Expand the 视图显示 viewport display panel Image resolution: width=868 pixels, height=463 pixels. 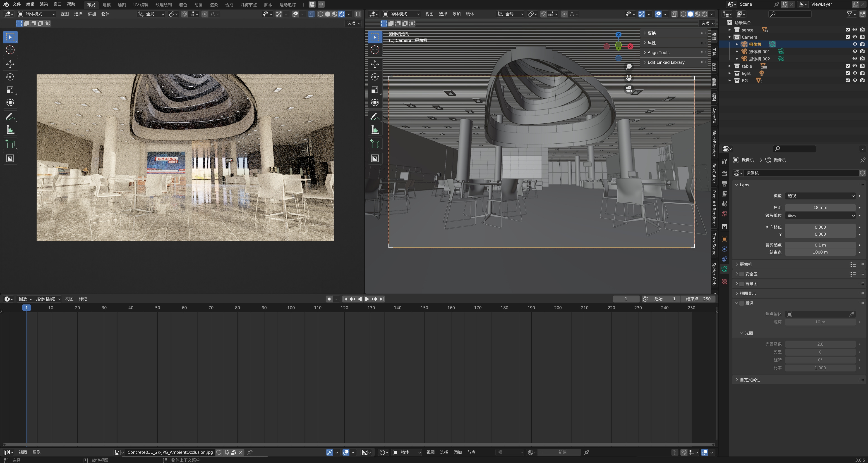747,294
